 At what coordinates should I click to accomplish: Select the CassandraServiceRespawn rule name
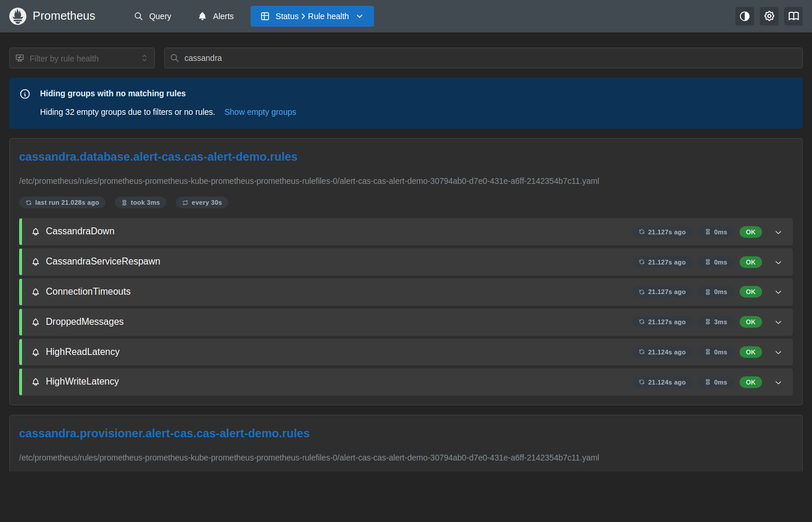(103, 262)
